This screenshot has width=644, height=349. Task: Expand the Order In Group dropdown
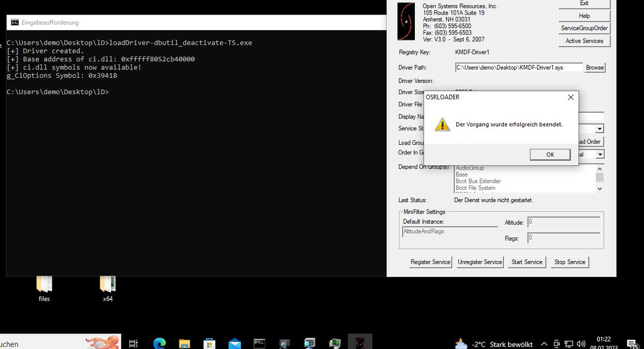click(599, 155)
